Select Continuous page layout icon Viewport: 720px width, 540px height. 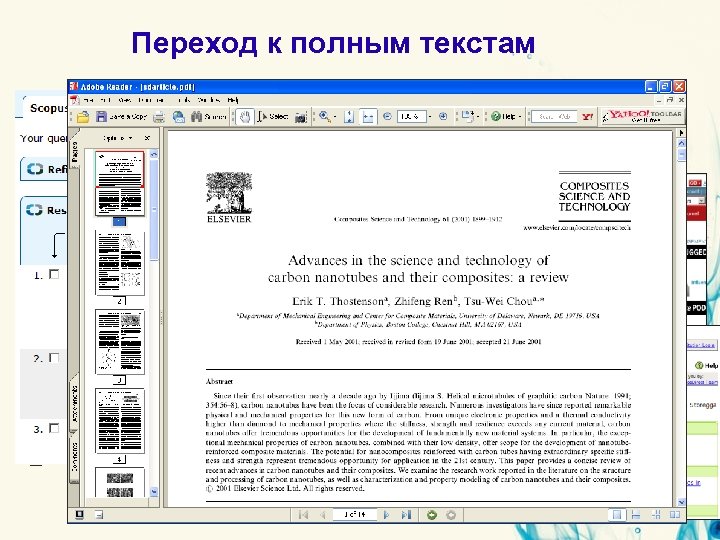[x=636, y=515]
